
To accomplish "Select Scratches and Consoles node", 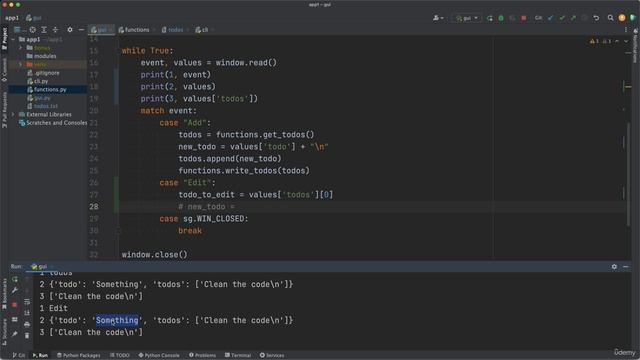I will [53, 123].
